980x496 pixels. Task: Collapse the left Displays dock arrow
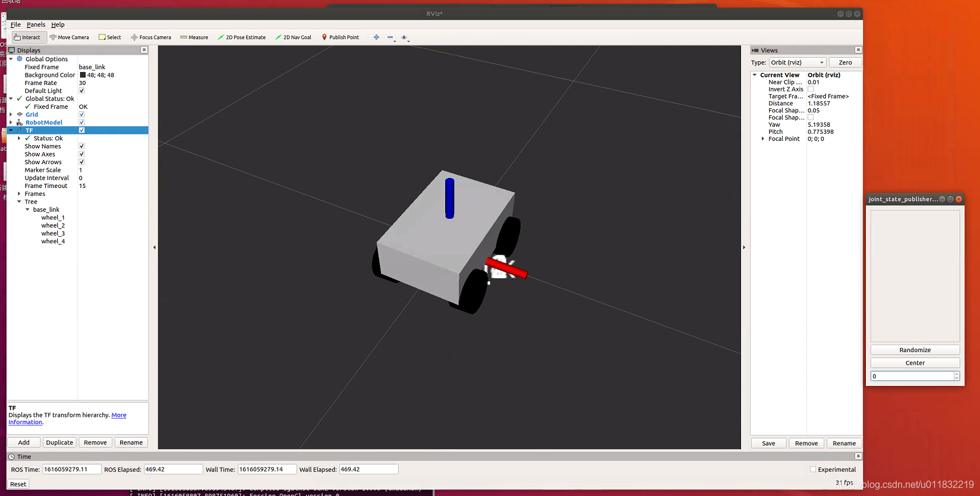coord(155,247)
